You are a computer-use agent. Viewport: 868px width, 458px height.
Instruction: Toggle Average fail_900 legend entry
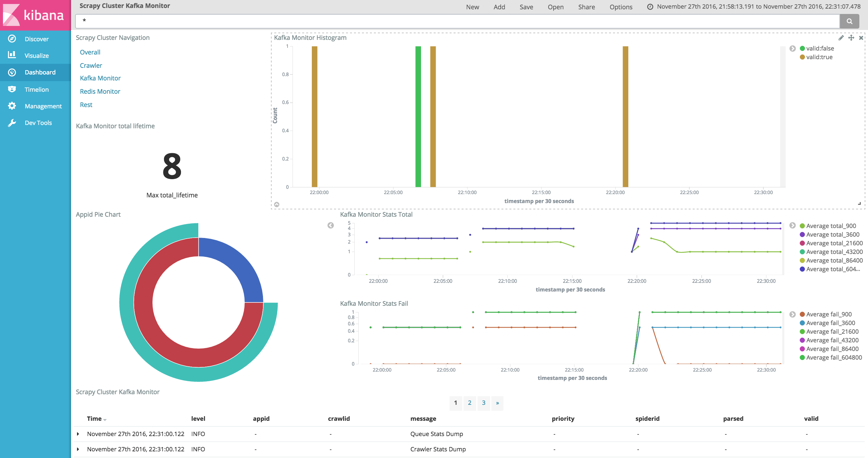click(x=828, y=314)
